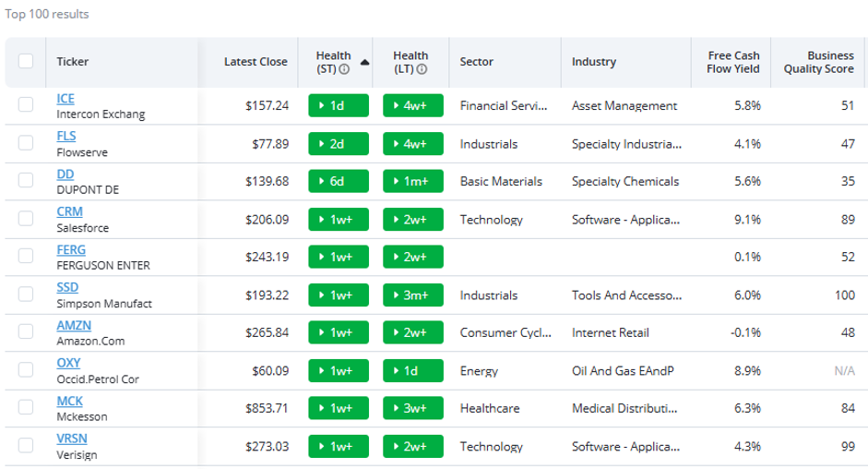Click CRM sector Technology cell
Viewport: 868px width, 469px height.
pyautogui.click(x=491, y=220)
